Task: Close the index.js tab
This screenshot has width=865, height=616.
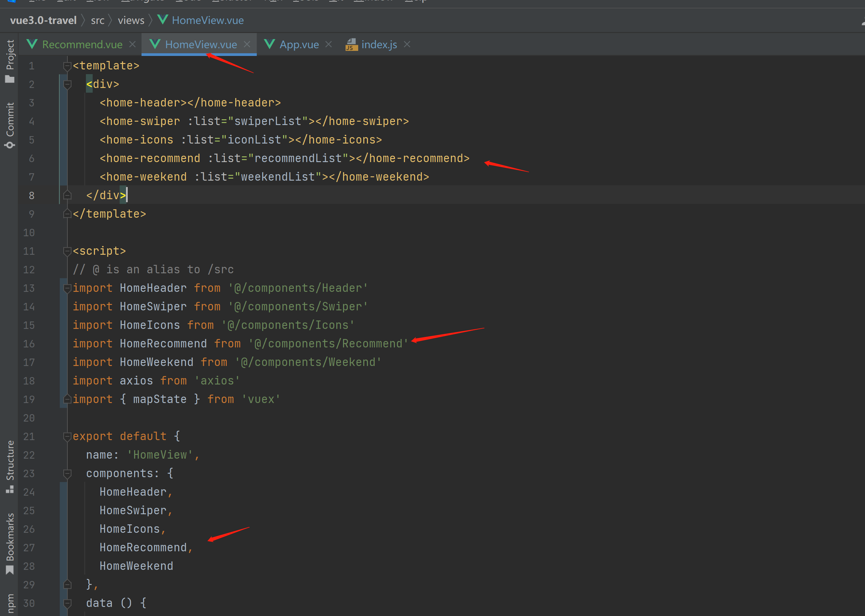Action: tap(407, 44)
